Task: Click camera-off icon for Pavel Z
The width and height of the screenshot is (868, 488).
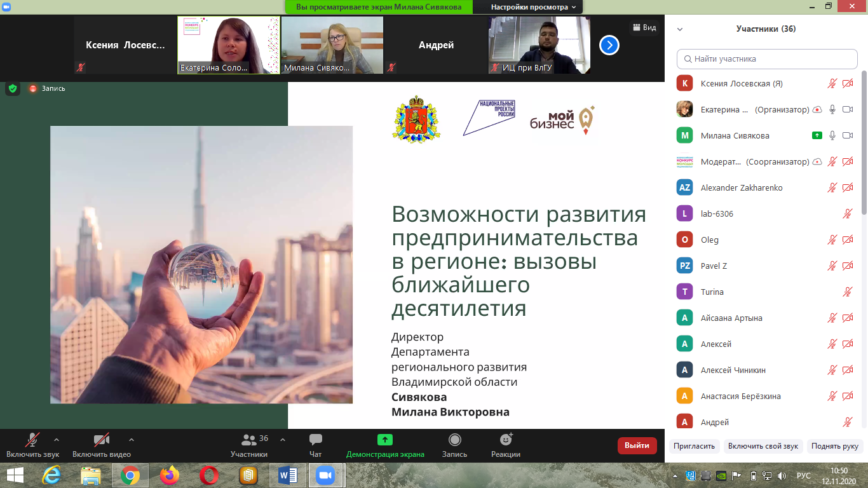Action: [x=848, y=266]
